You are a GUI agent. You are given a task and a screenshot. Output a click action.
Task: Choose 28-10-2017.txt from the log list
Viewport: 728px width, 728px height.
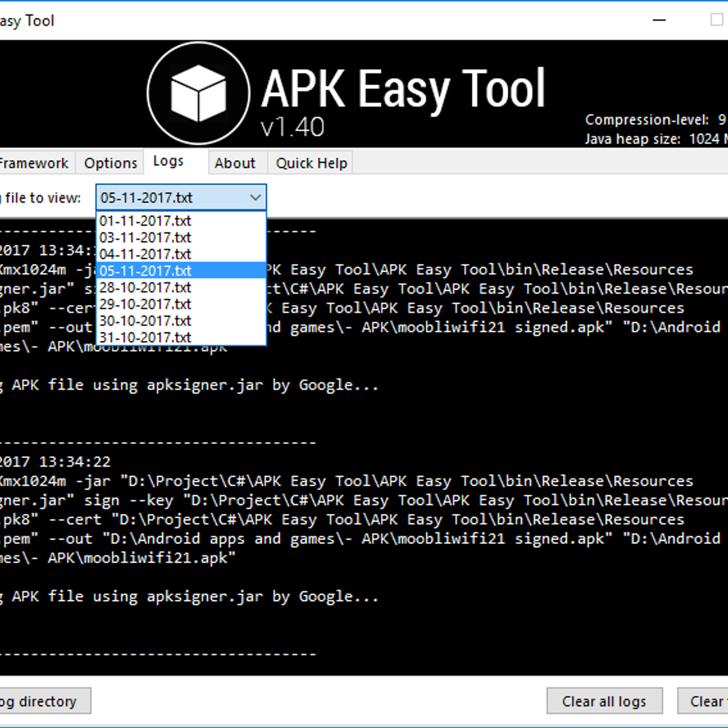(181, 288)
